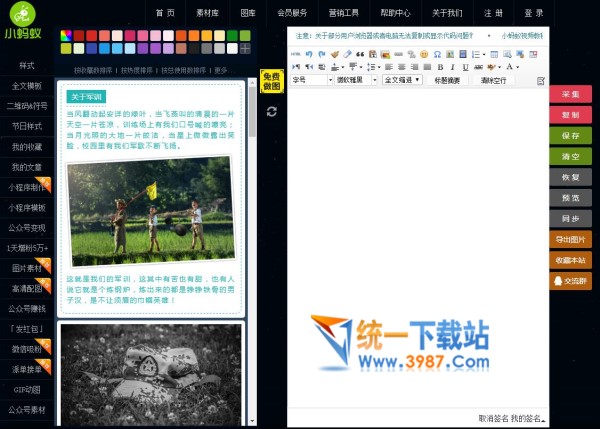This screenshot has width=600, height=429.
Task: Justify text alignment
Action: pyautogui.click(x=427, y=67)
